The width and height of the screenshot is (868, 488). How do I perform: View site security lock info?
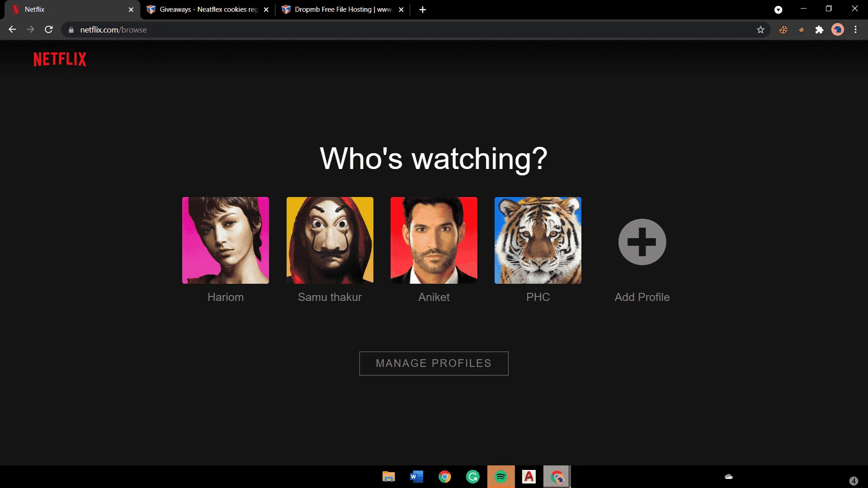click(x=71, y=30)
